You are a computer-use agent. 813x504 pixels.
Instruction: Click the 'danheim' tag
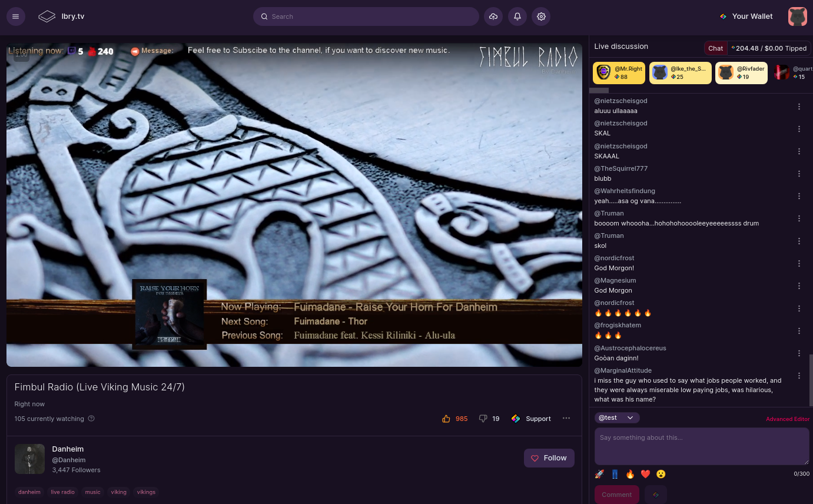click(x=29, y=492)
